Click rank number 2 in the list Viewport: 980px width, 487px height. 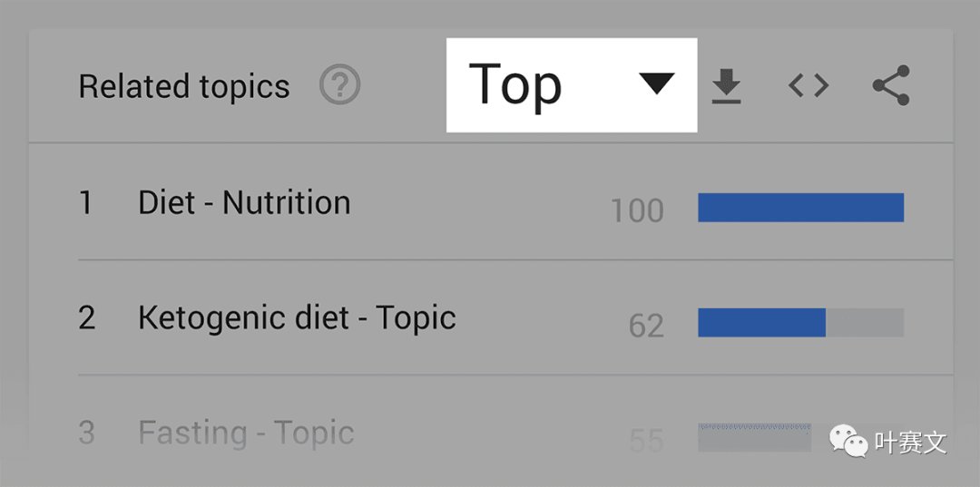87,317
